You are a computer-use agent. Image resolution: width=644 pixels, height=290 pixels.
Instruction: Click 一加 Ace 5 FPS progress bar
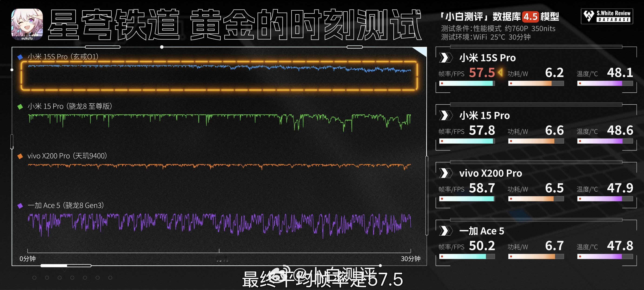[x=467, y=257]
